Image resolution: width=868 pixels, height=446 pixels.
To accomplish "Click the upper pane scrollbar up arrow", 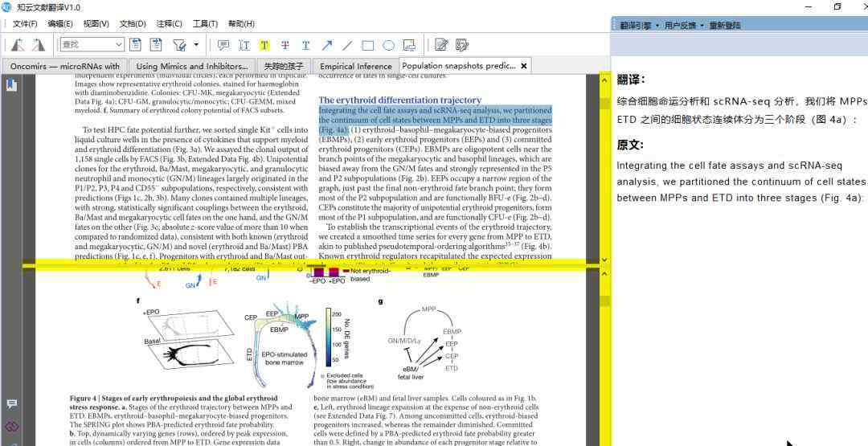I will pyautogui.click(x=604, y=81).
